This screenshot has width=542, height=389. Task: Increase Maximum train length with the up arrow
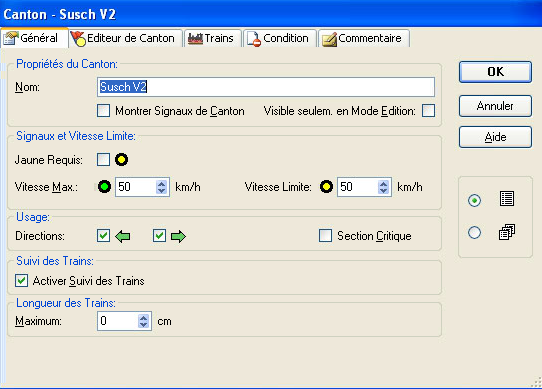click(143, 318)
